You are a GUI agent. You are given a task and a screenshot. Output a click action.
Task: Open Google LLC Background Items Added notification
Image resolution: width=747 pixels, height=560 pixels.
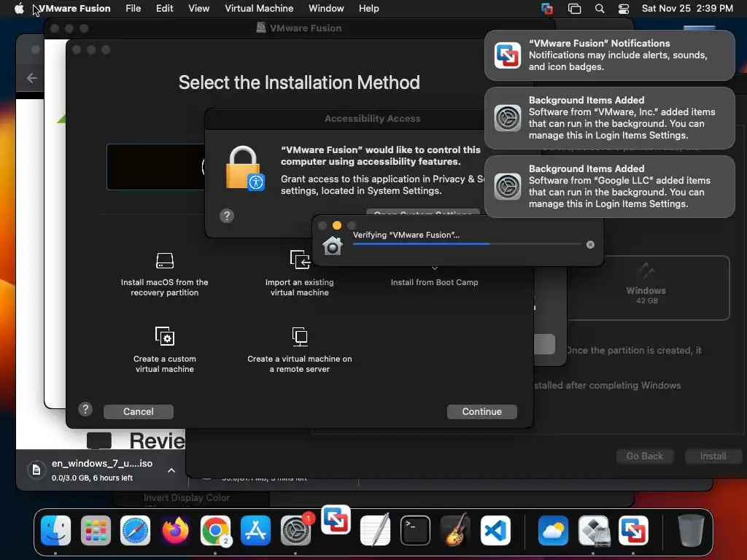point(609,186)
